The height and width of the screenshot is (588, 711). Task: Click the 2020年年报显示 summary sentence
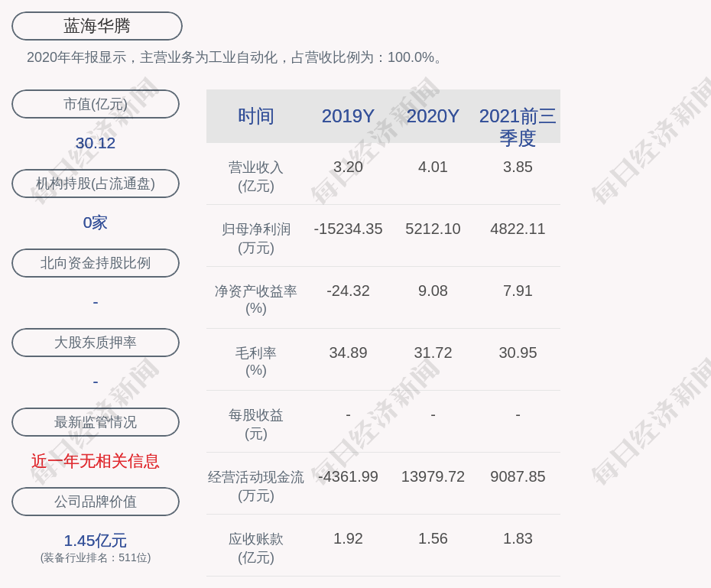pos(234,57)
